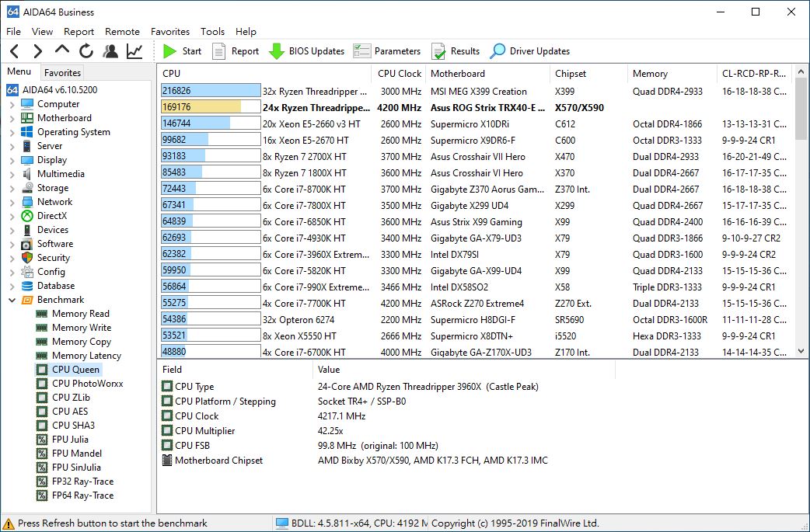Select the Memory Latency benchmark icon
Image resolution: width=810 pixels, height=532 pixels.
42,356
